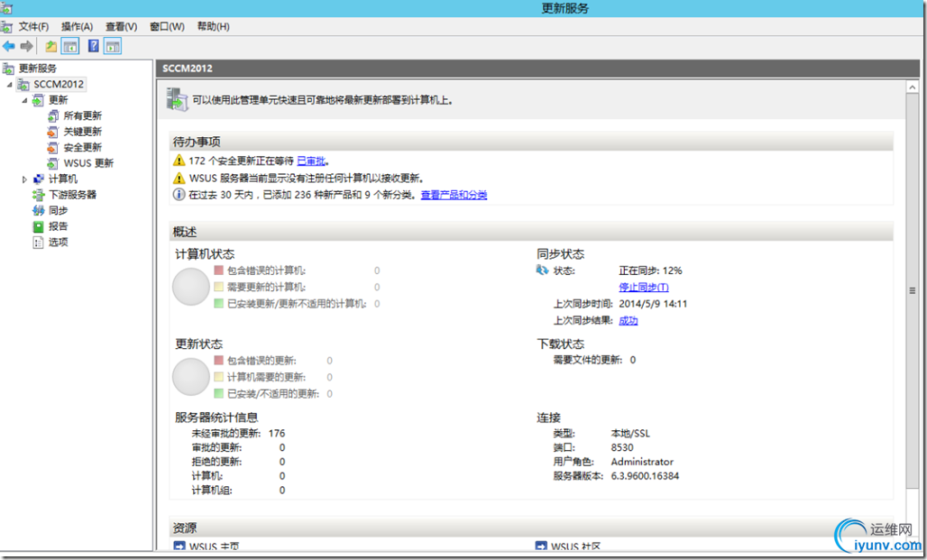This screenshot has width=927, height=560.
Task: Click the WSUS 主页 arrow icon
Action: coord(179,546)
